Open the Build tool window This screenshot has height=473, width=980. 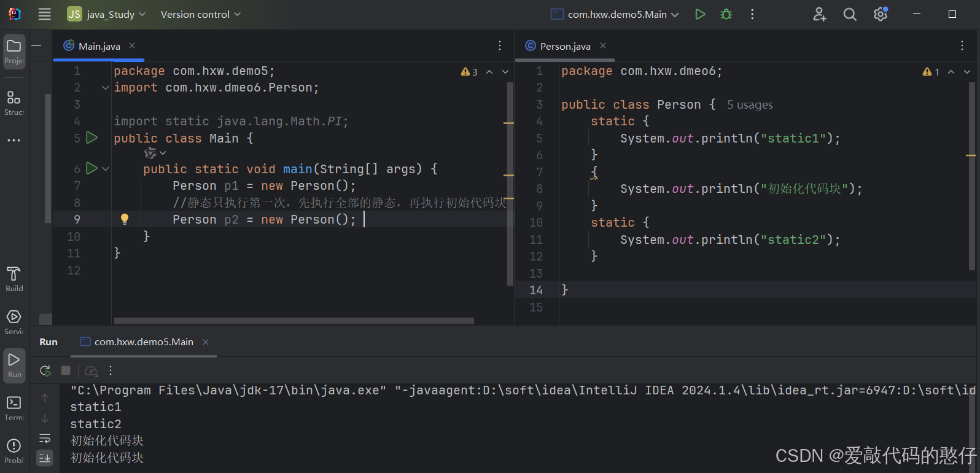pos(14,279)
